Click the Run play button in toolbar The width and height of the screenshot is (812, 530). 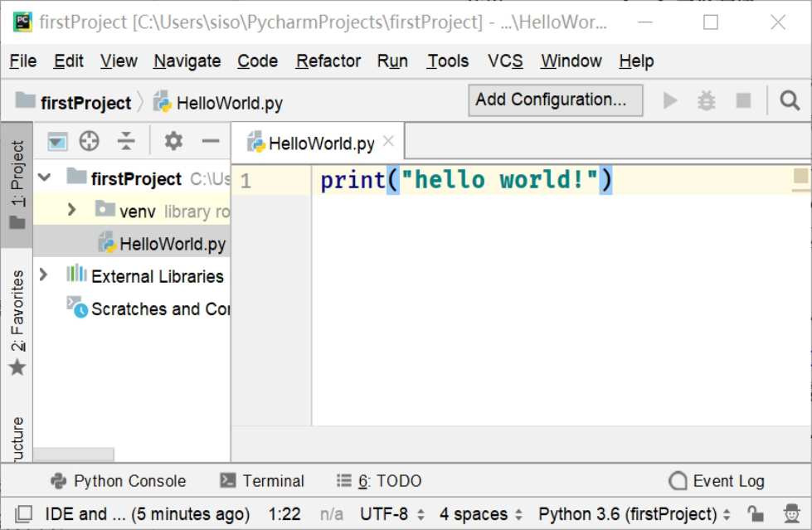[670, 100]
